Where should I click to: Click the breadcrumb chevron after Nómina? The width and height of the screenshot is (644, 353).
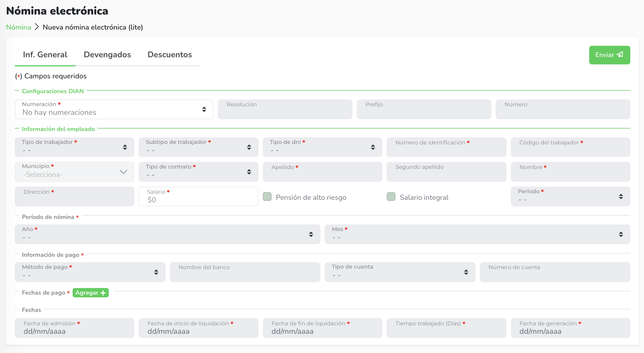pyautogui.click(x=37, y=27)
